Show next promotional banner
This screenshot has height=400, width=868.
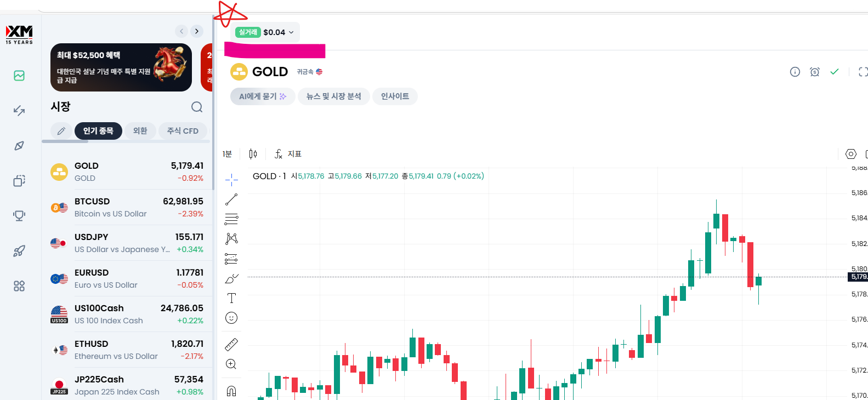197,31
